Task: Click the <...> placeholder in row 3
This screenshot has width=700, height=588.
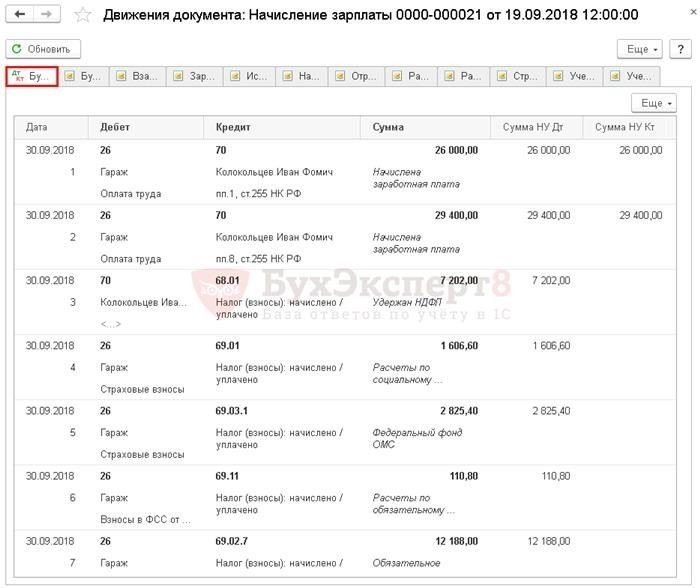Action: (x=111, y=325)
